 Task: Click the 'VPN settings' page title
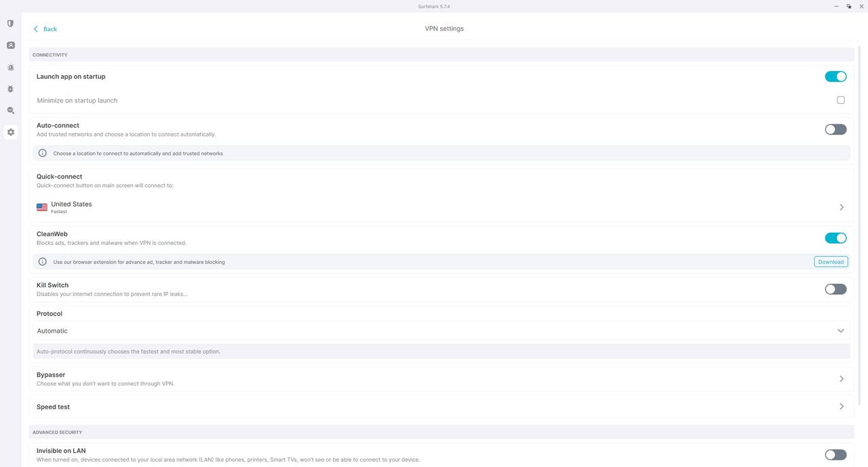(x=444, y=29)
